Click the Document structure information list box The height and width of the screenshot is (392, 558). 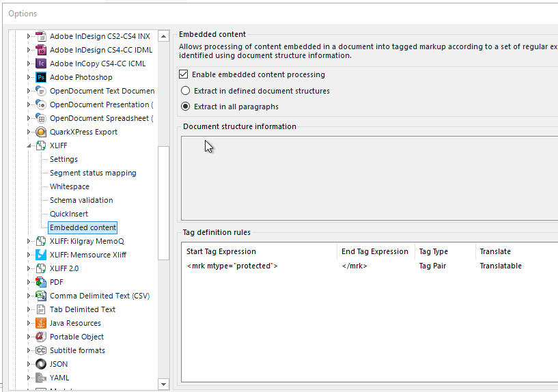click(x=369, y=178)
